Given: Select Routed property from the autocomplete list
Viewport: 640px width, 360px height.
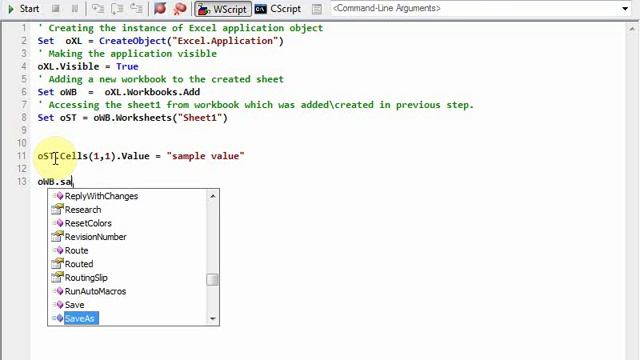Looking at the screenshot, I should pos(79,264).
